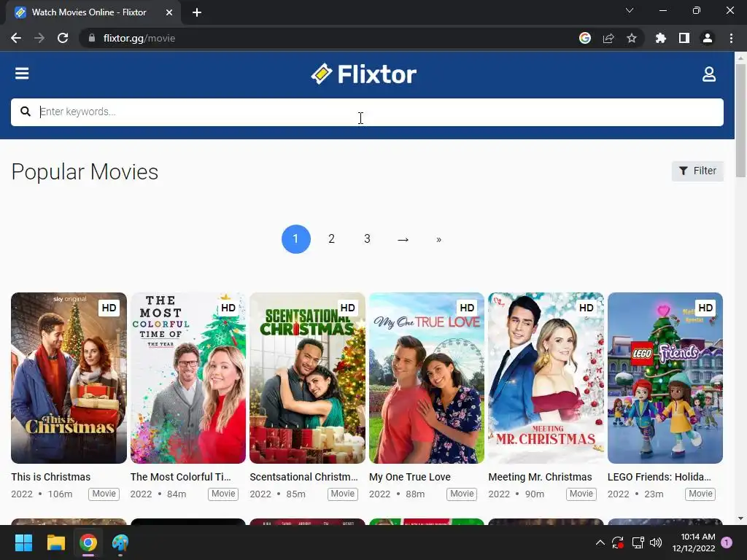Close the Flixtor browser tab
This screenshot has width=747, height=560.
[169, 12]
